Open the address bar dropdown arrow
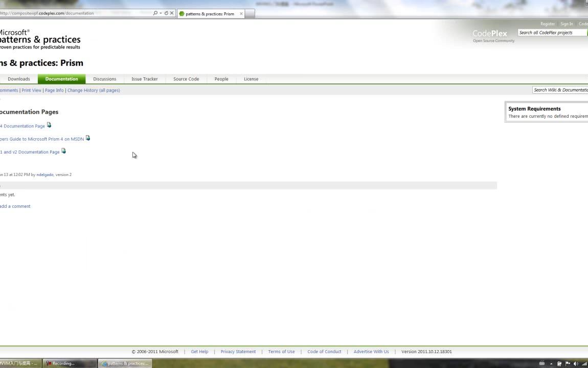This screenshot has height=368, width=588. (x=161, y=13)
